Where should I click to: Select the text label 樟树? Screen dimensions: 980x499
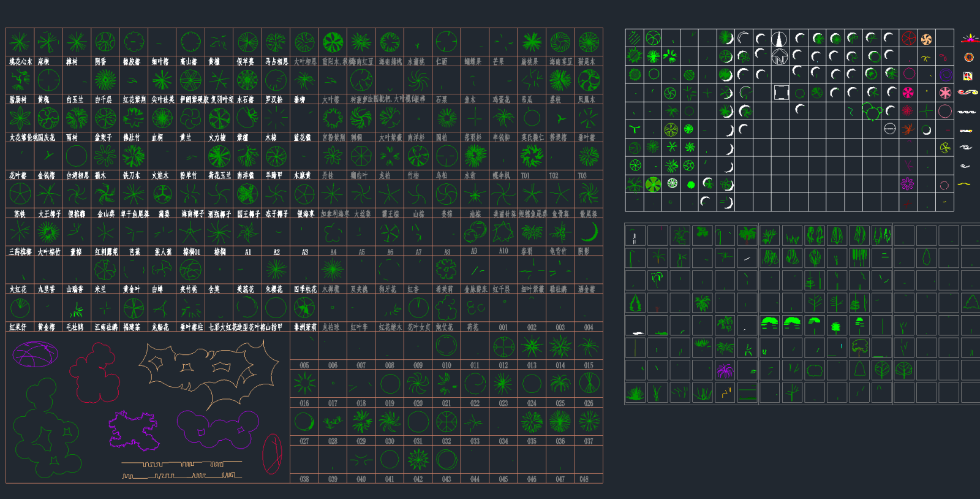point(72,62)
